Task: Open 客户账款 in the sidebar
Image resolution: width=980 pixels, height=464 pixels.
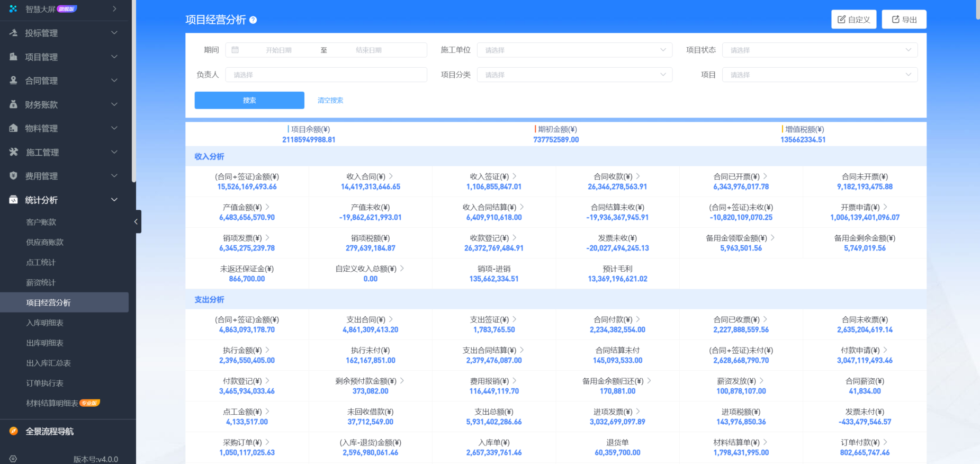Action: [41, 222]
